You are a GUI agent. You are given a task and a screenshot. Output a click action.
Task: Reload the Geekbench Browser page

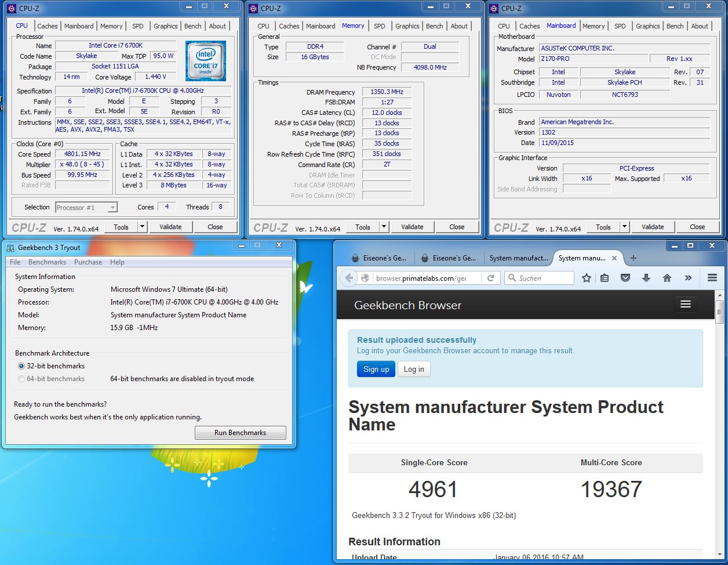coord(490,278)
